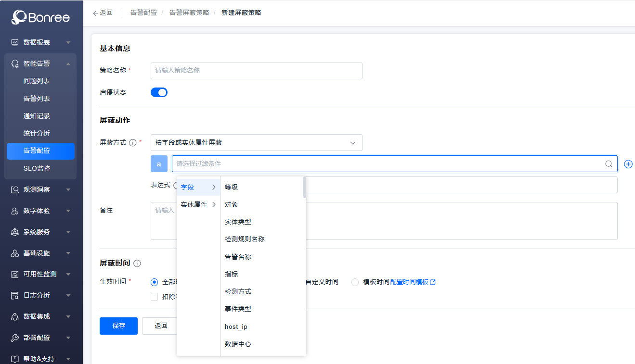Click the blue plus icon to add condition
This screenshot has height=364, width=635.
coord(628,163)
